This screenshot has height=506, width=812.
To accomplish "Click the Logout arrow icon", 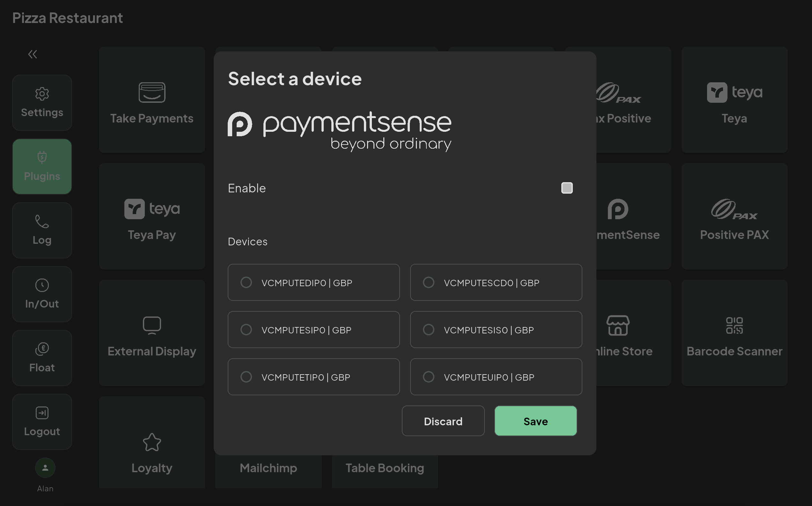I will click(x=42, y=413).
